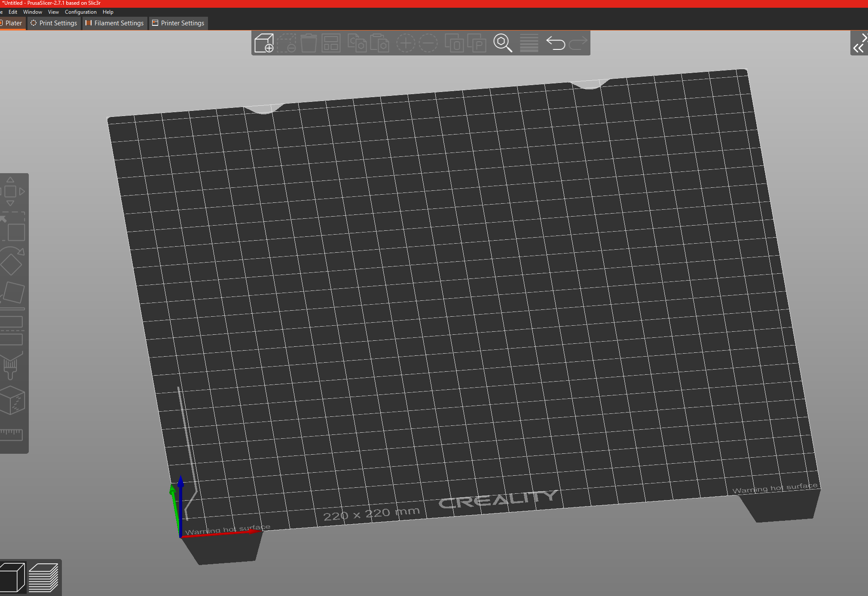This screenshot has height=596, width=868.
Task: Open the Window menu
Action: 33,12
